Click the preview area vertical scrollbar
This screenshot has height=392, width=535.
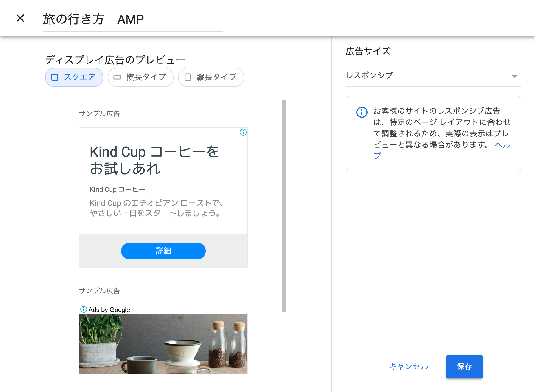pos(284,206)
